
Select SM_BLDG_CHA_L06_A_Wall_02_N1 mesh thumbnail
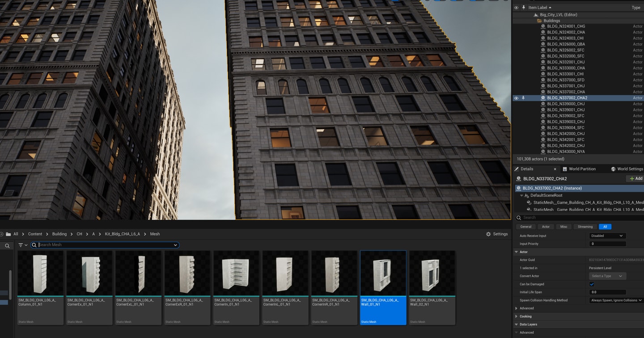pos(432,287)
